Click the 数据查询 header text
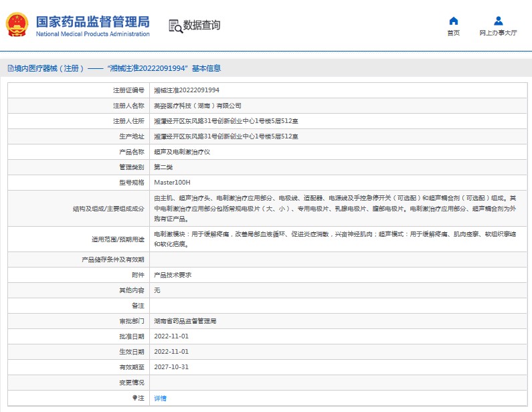The image size is (532, 412). pos(201,25)
